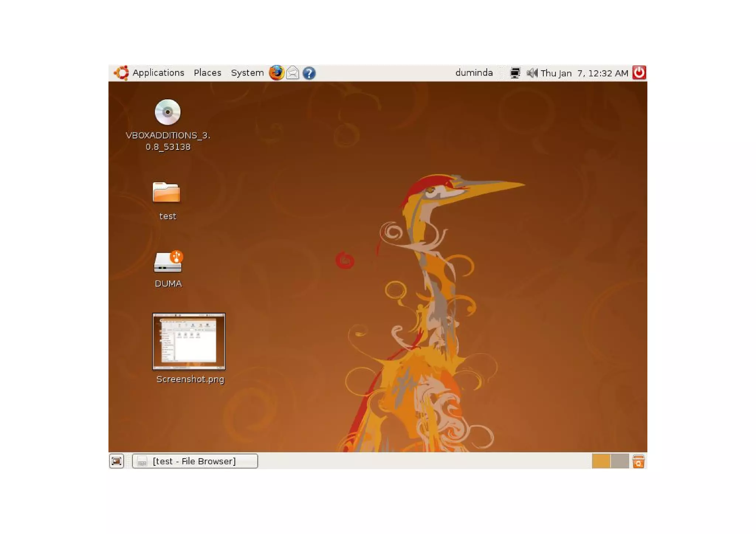The image size is (756, 534).
Task: Click the volume speaker icon
Action: (x=532, y=73)
